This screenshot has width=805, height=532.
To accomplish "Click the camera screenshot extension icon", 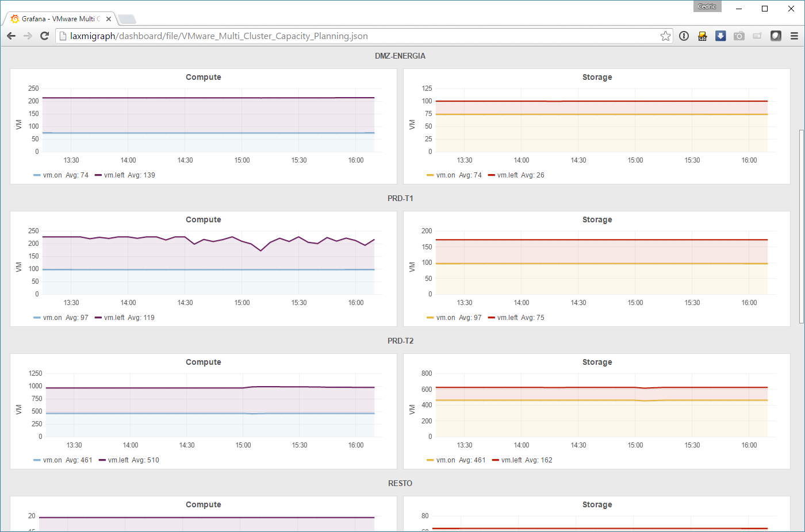I will tap(739, 36).
